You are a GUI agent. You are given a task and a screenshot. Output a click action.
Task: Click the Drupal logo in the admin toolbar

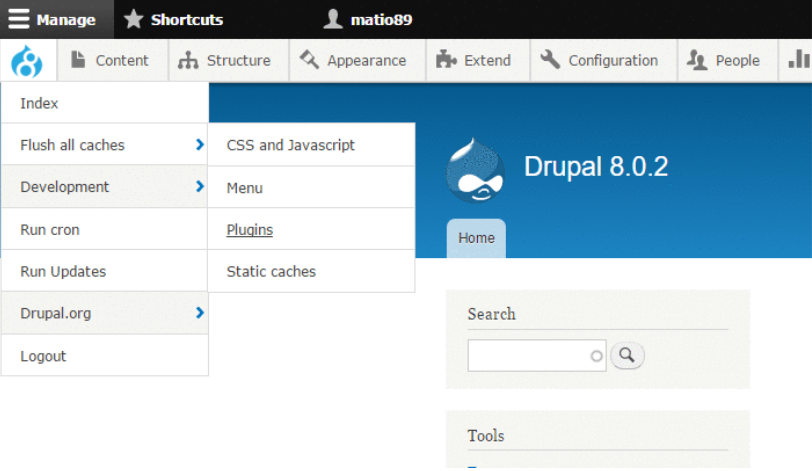(28, 61)
